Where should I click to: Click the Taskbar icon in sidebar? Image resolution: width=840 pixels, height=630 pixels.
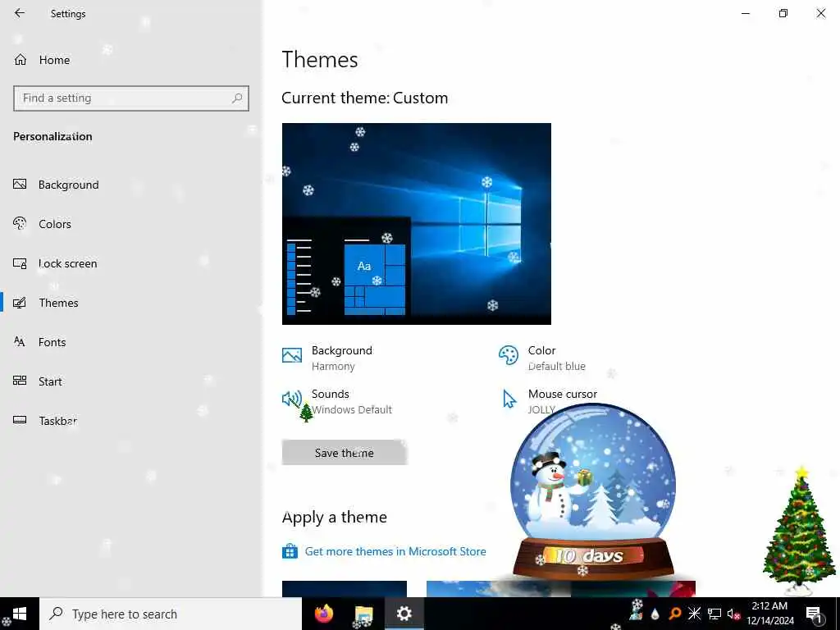point(20,420)
